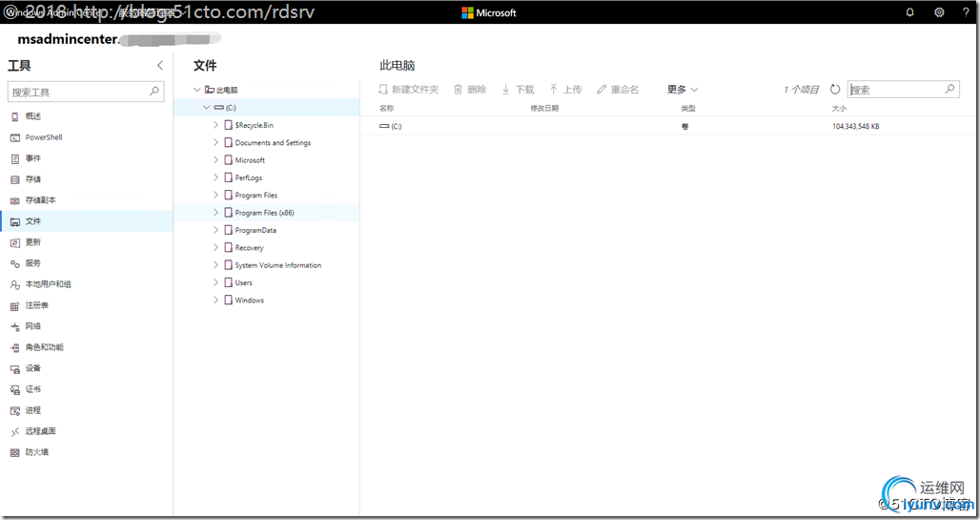The height and width of the screenshot is (520, 980).
Task: Focus the 搜索工具 tools search field
Action: click(x=86, y=92)
